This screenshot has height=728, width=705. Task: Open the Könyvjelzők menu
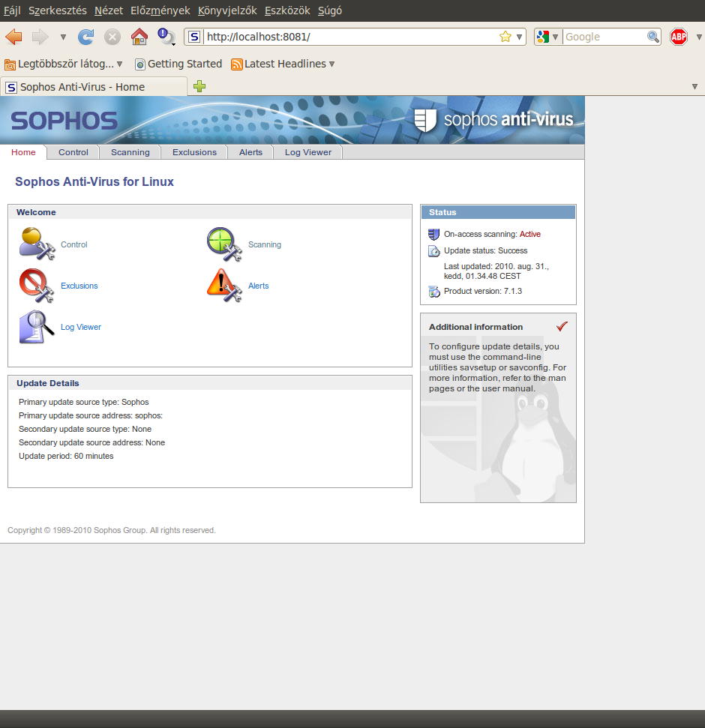[227, 10]
